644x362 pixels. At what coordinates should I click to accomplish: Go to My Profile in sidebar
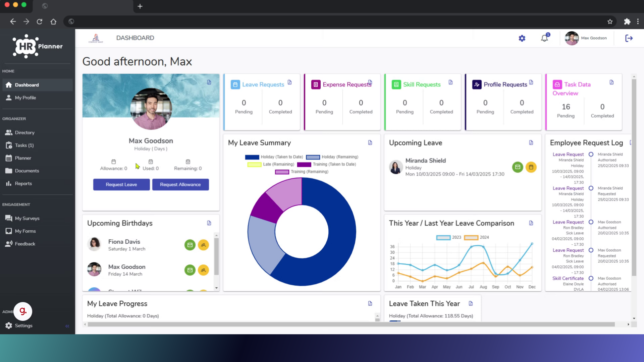click(37, 98)
